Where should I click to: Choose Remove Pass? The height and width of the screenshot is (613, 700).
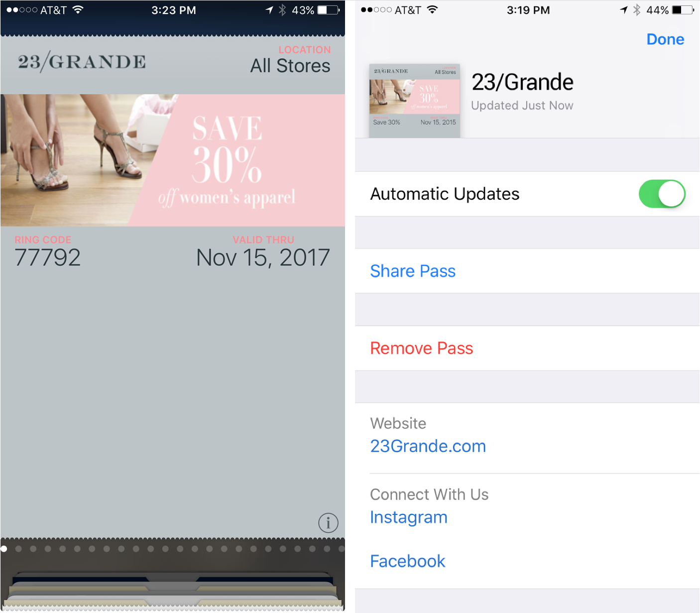click(421, 348)
